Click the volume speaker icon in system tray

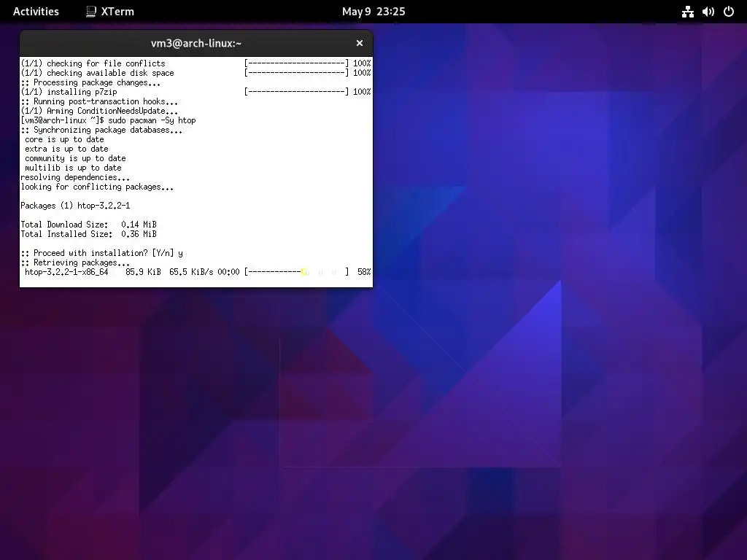click(708, 12)
